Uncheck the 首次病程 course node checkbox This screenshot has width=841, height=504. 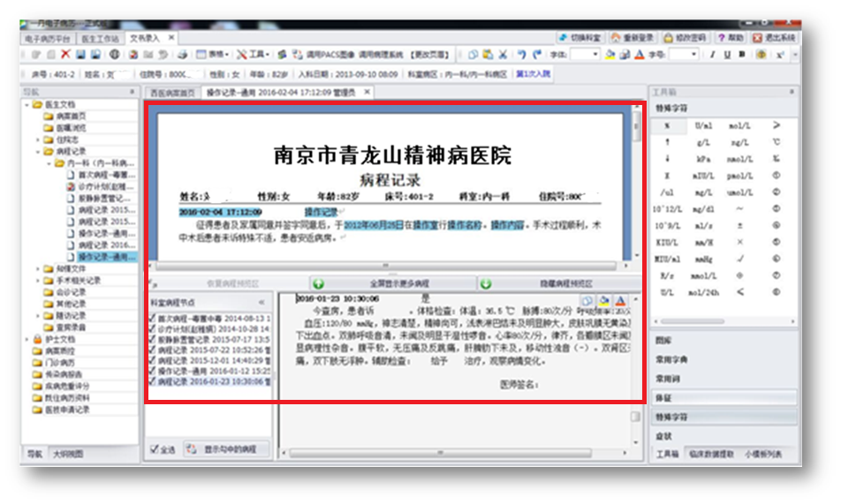153,317
